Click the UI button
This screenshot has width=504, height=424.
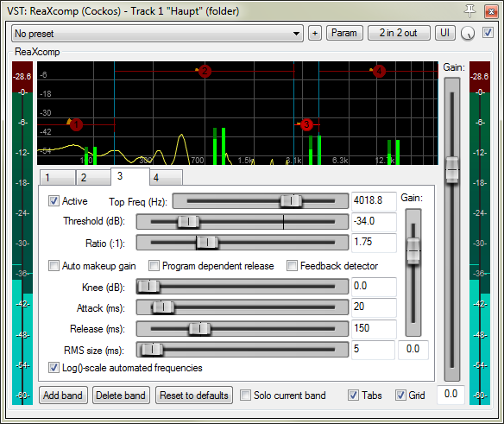445,33
